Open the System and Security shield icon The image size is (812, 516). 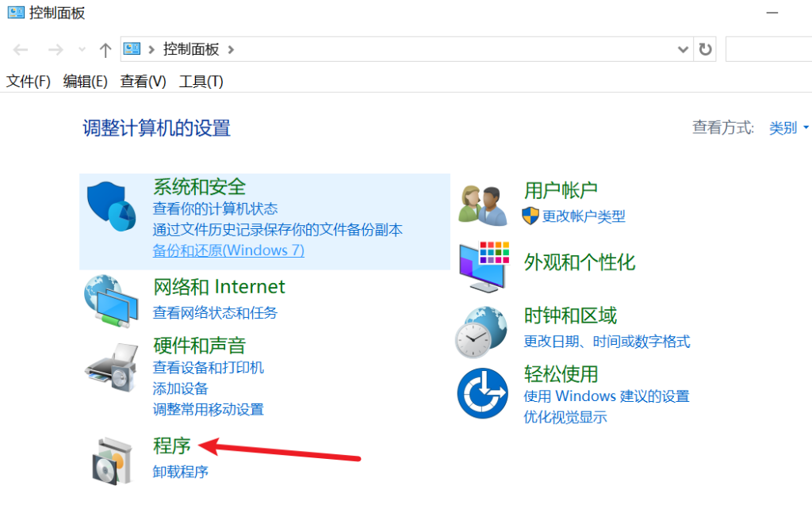[111, 206]
